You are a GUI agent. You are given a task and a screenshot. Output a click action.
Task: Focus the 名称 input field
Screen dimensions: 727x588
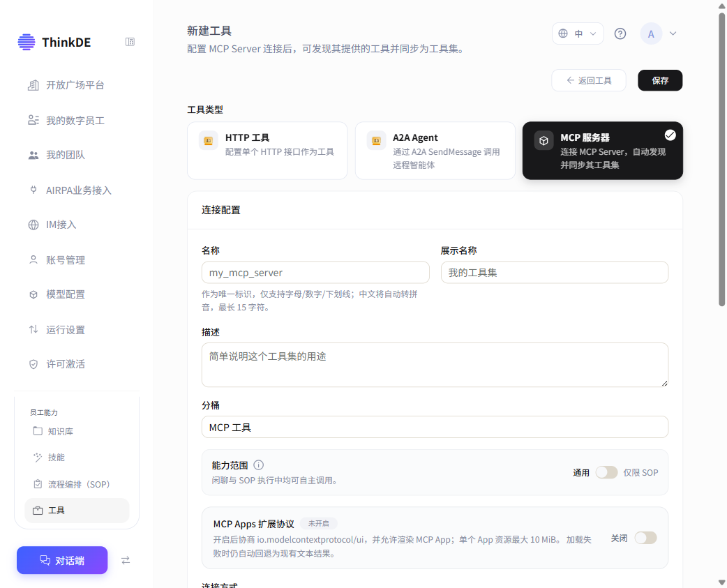click(315, 273)
